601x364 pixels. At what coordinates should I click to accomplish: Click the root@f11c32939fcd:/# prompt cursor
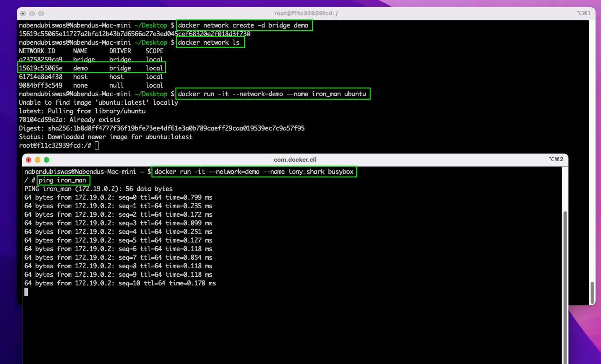pos(97,145)
